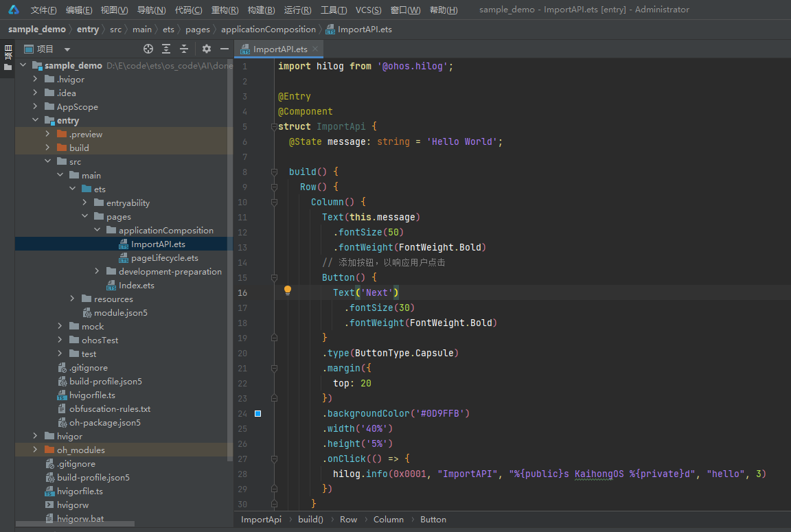Collapse the applicationComposition folder
Screen dimensions: 791x532
(x=97, y=230)
